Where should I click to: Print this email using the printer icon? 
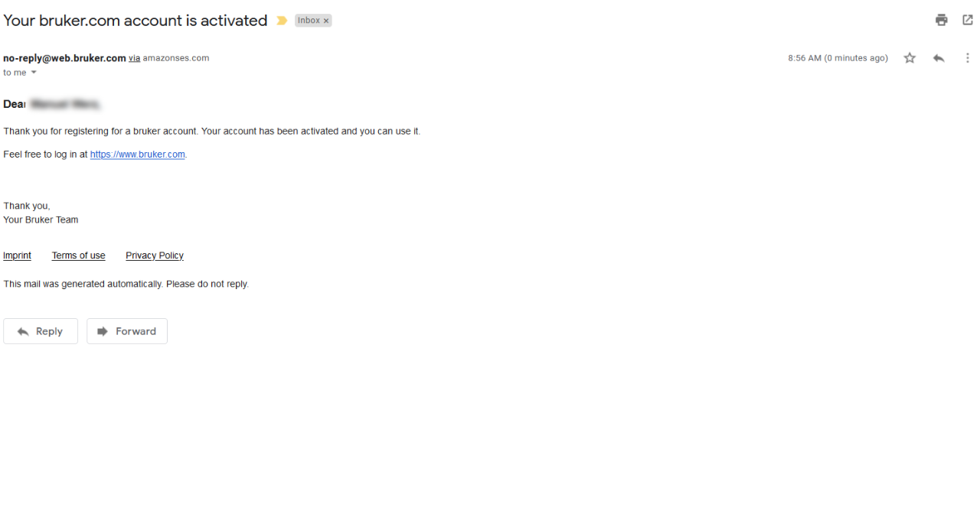(x=942, y=21)
